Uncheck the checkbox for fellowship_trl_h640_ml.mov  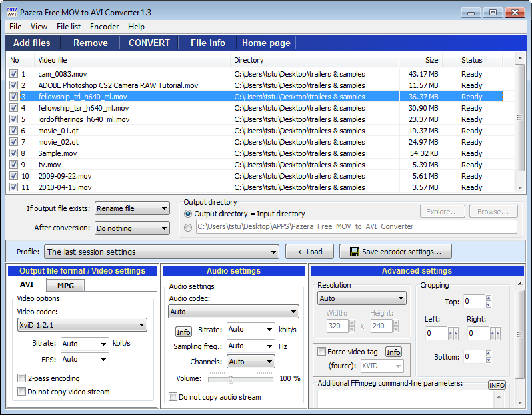[13, 97]
